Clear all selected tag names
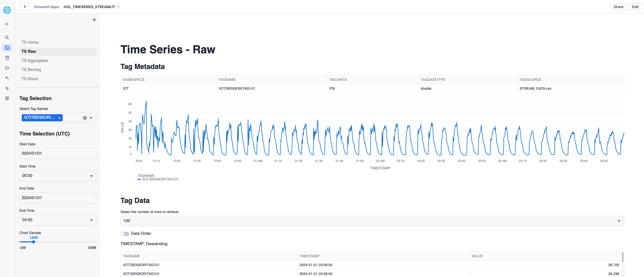Image resolution: width=644 pixels, height=277 pixels. coord(85,118)
